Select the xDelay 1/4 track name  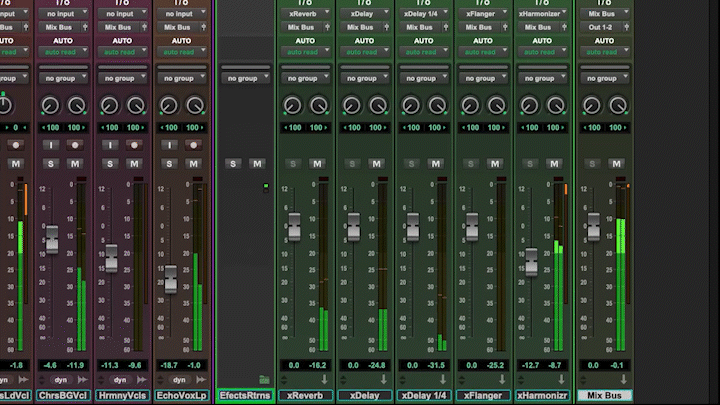tap(424, 396)
